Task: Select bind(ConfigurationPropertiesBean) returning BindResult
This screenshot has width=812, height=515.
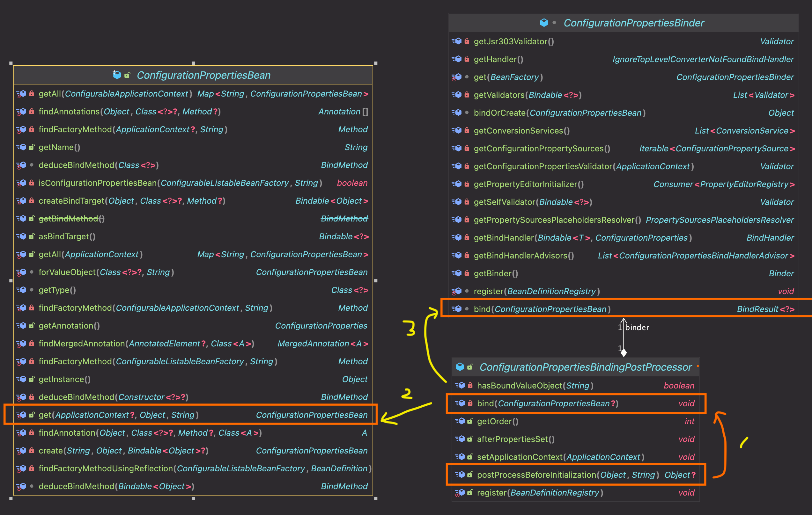Action: tap(542, 309)
